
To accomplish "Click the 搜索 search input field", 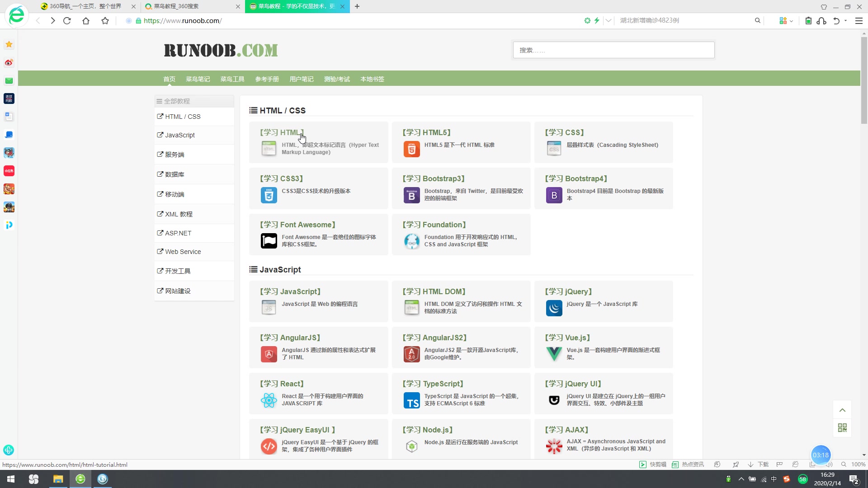I will [x=613, y=50].
